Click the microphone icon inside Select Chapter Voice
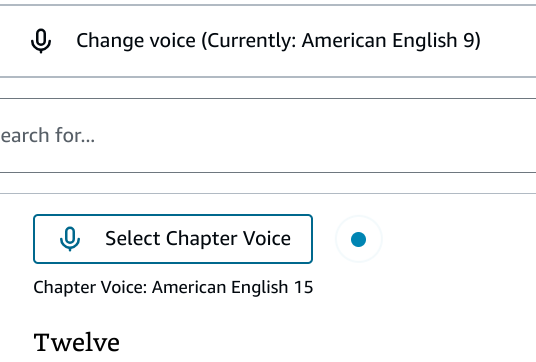Viewport: 536px width, 362px height. 70,239
